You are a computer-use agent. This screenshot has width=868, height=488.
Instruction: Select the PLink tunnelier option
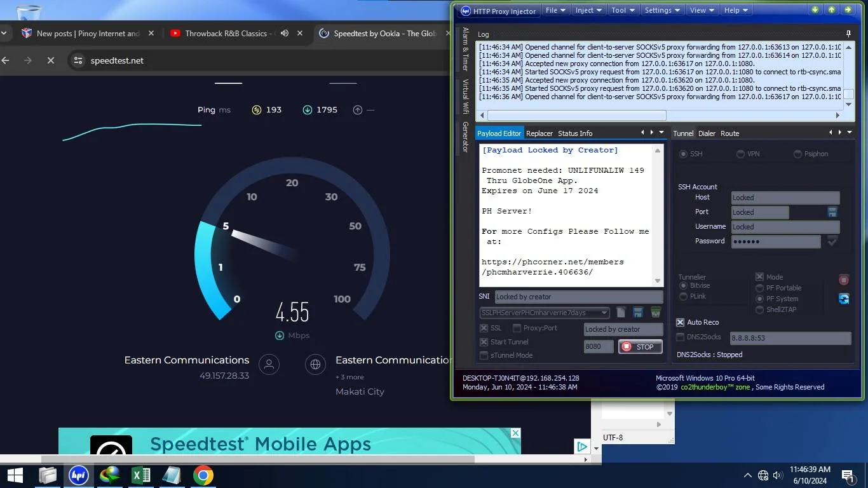[684, 296]
